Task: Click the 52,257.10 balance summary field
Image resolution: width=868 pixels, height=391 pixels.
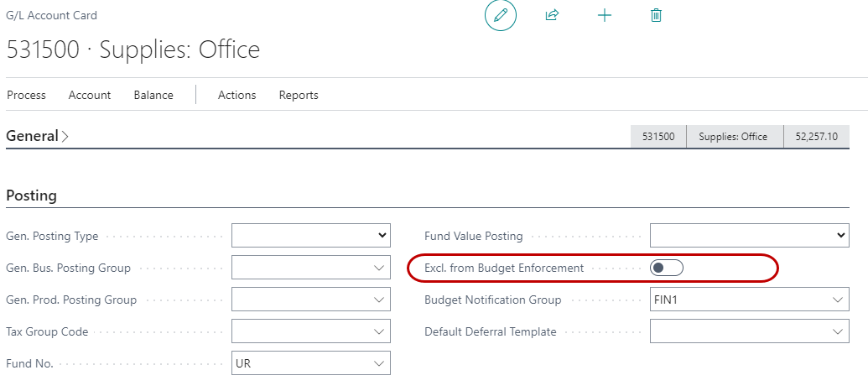Action: pyautogui.click(x=816, y=137)
